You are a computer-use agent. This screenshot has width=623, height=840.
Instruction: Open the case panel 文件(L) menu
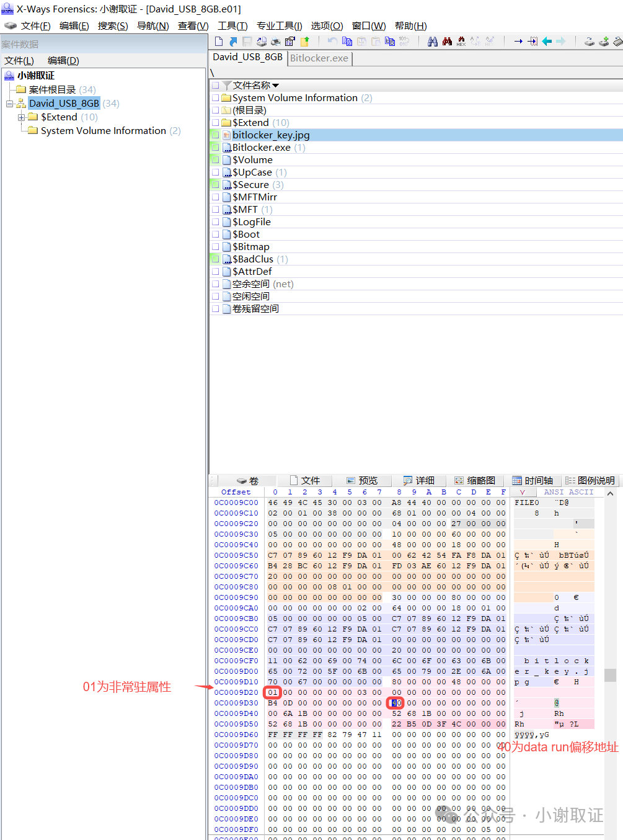[19, 60]
